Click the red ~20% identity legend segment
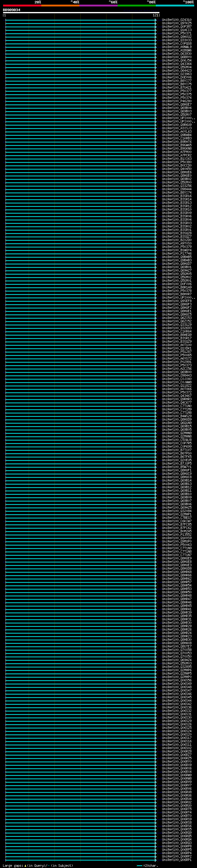The height and width of the screenshot is (868, 197). coord(22,6)
